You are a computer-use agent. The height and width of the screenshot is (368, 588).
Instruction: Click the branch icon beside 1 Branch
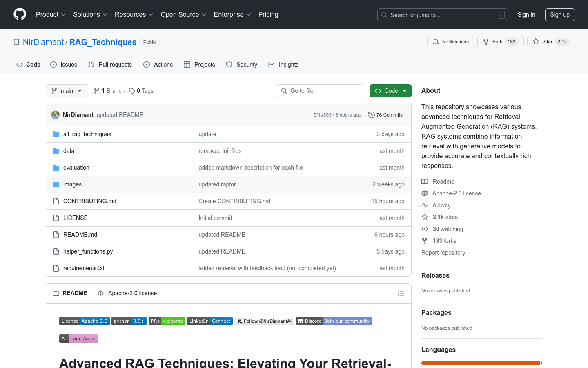click(97, 91)
